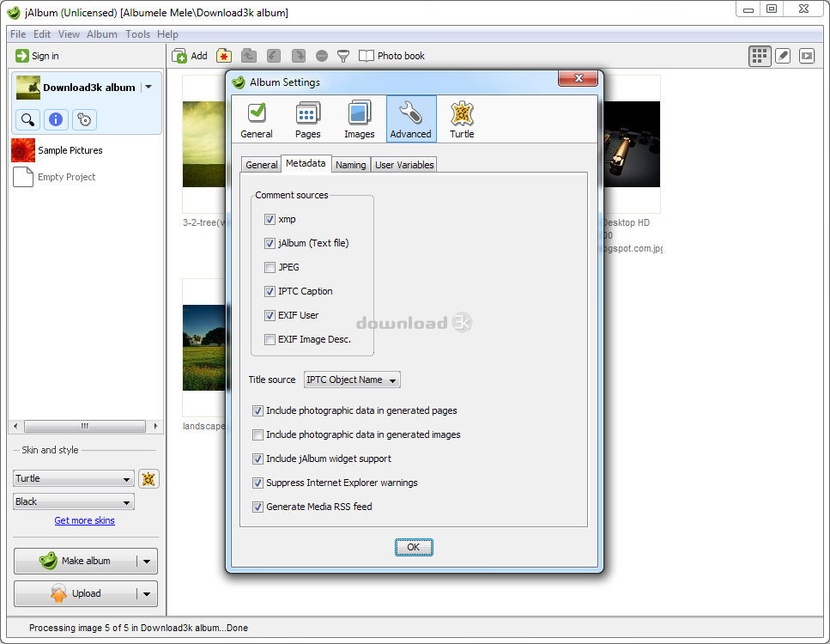Select the Turtle skin icon in the dialog

[x=462, y=118]
